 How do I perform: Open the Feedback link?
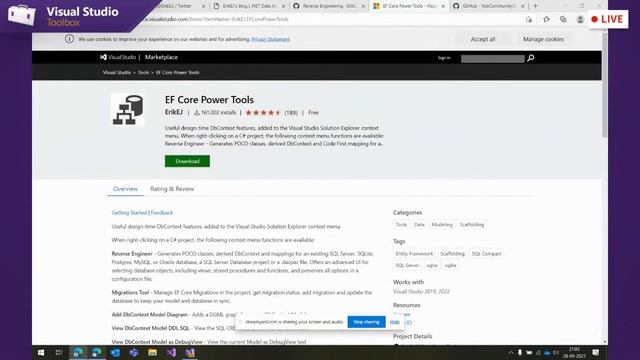162,213
